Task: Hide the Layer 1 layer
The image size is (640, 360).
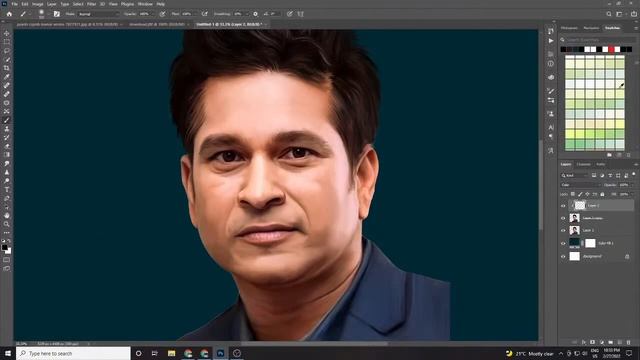Action: click(x=563, y=231)
